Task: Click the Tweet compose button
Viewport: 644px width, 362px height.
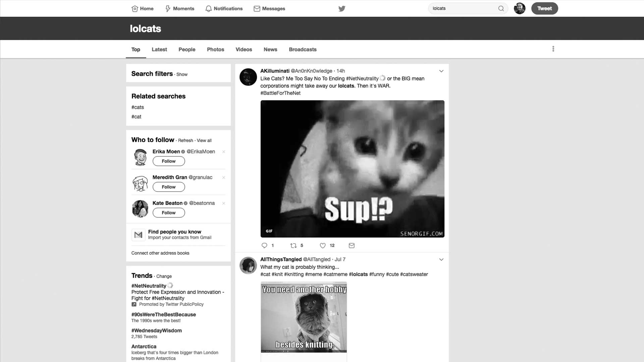Action: [x=544, y=8]
